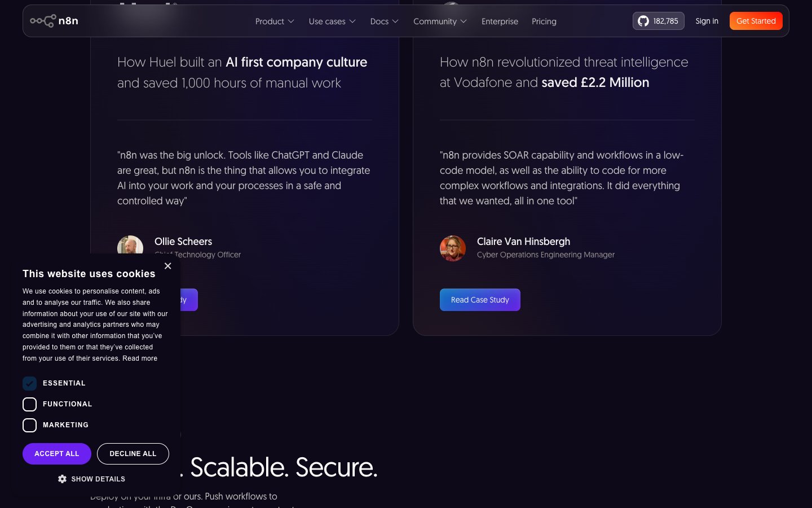Open the Product dropdown menu

pyautogui.click(x=275, y=21)
